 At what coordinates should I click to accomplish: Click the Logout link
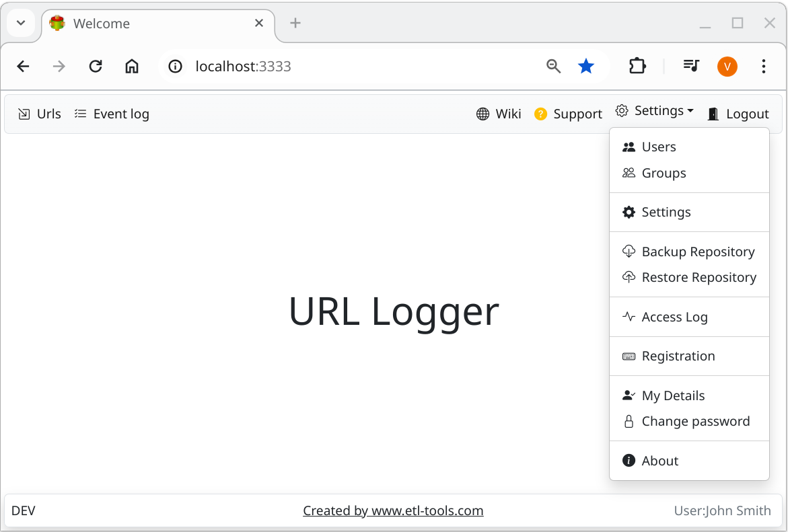tap(738, 114)
